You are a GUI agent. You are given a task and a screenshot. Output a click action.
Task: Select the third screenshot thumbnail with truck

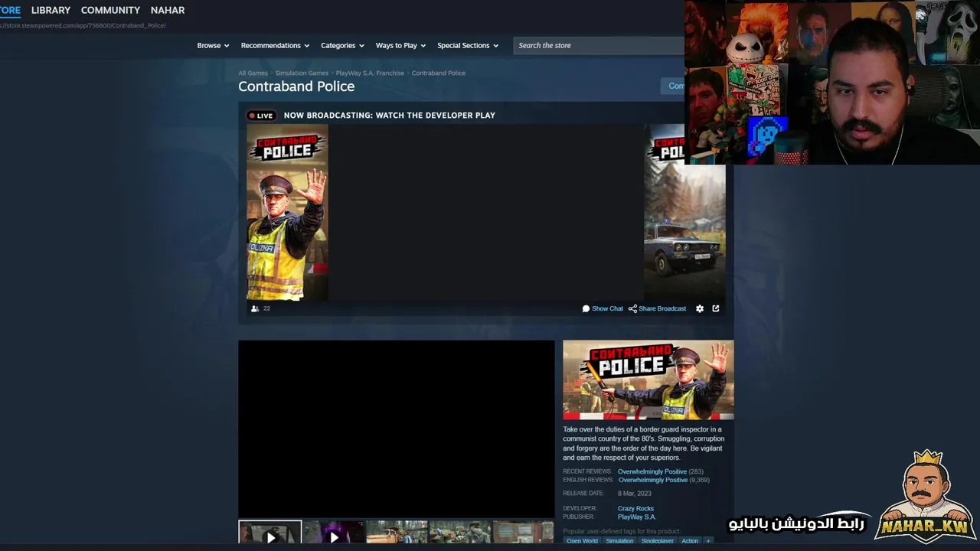[x=397, y=532]
